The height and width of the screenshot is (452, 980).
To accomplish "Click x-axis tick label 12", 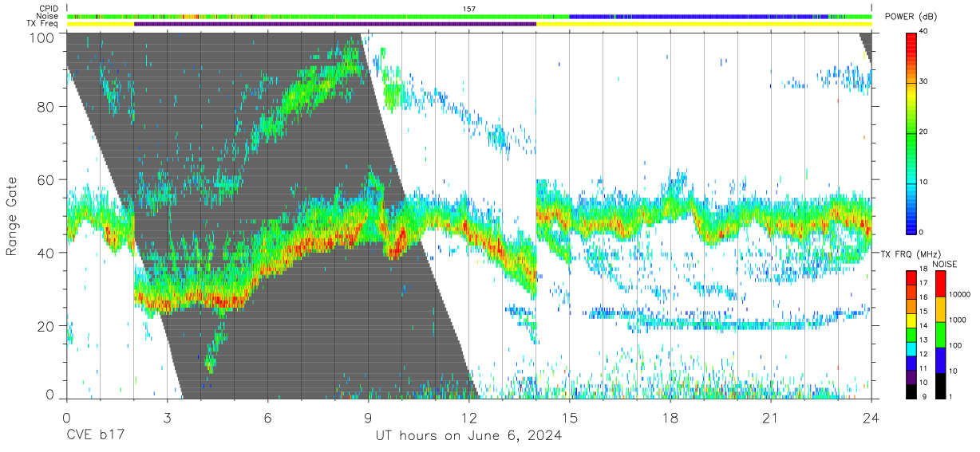I will pos(468,418).
